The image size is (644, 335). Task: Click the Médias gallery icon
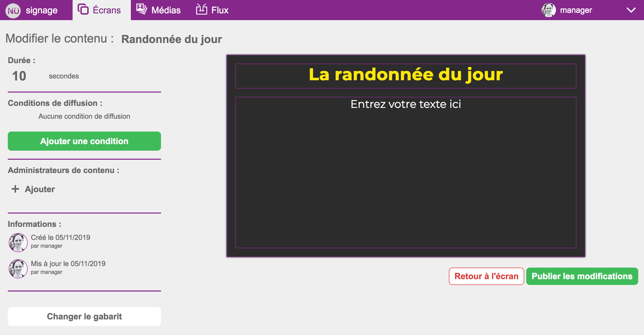[142, 9]
